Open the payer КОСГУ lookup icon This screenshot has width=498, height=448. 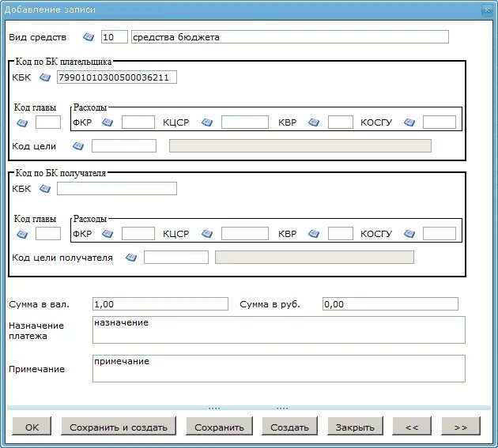point(409,122)
